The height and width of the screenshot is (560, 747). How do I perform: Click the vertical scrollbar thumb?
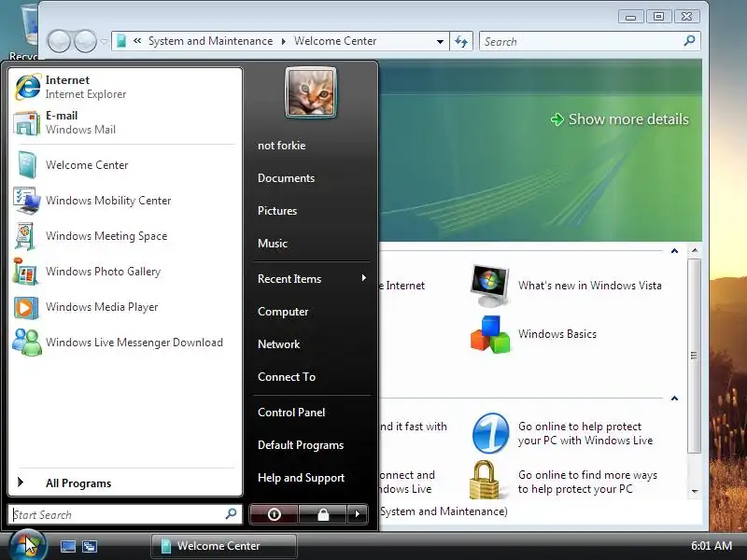[x=695, y=356]
